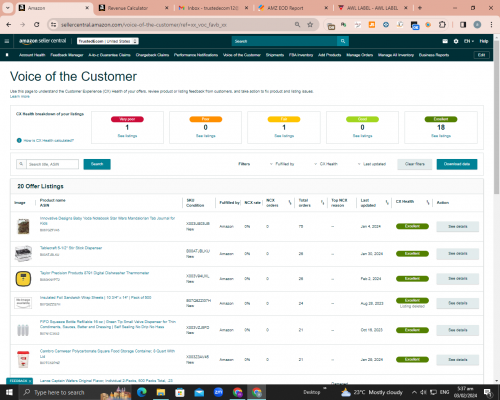Click the Cambro Food Storage Container thumbnail

[23, 359]
